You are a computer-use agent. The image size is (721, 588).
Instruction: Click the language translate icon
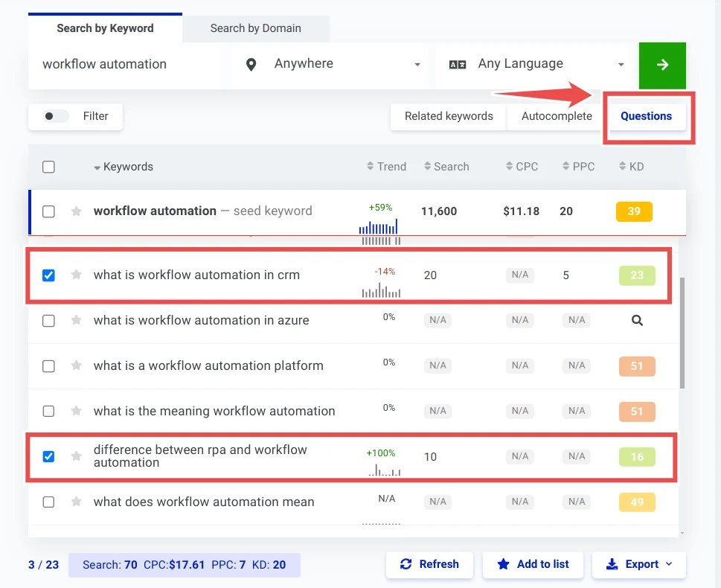458,65
